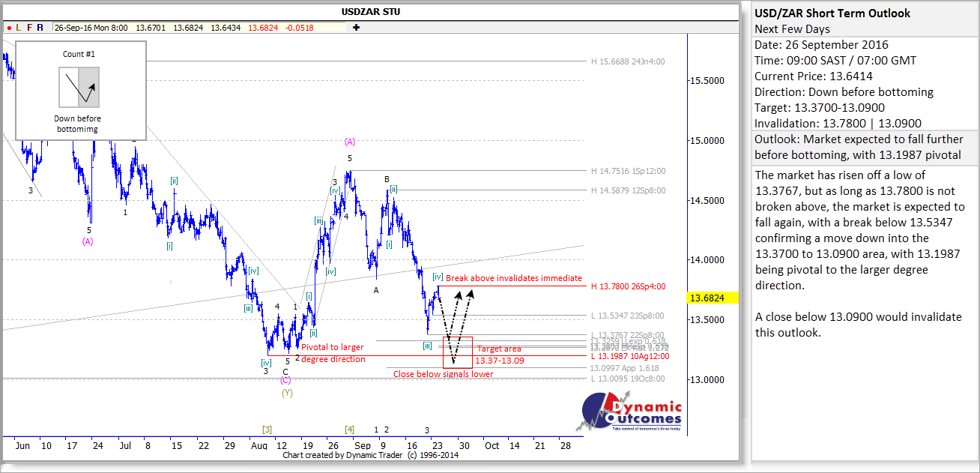This screenshot has width=980, height=473.
Task: Click the 'Break above invalidates immediate' annotation
Action: tap(514, 278)
